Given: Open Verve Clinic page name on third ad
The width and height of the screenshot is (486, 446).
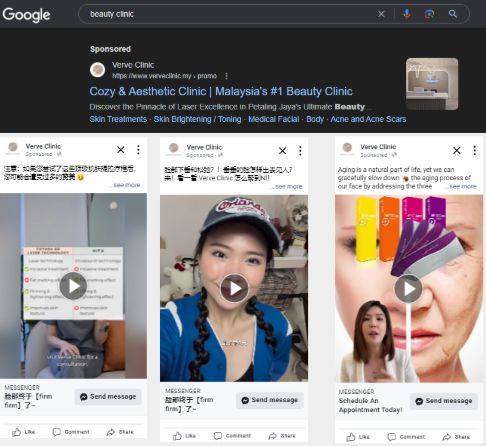Looking at the screenshot, I should [x=378, y=147].
